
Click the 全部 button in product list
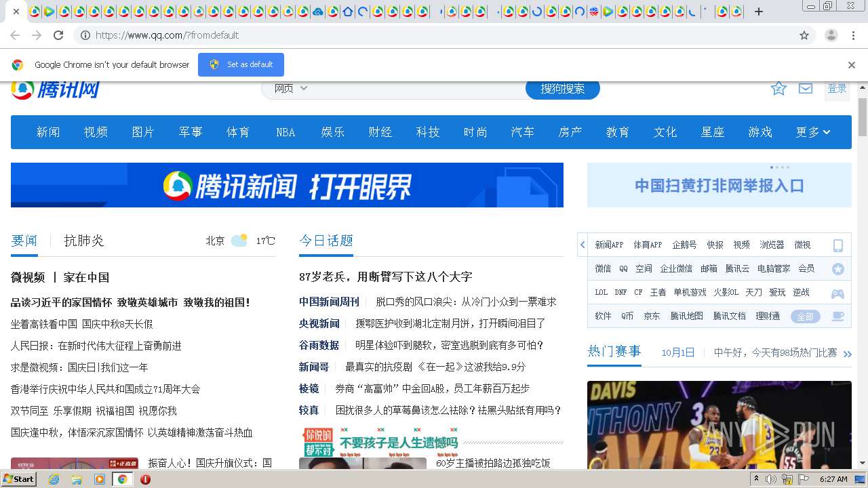click(x=805, y=317)
